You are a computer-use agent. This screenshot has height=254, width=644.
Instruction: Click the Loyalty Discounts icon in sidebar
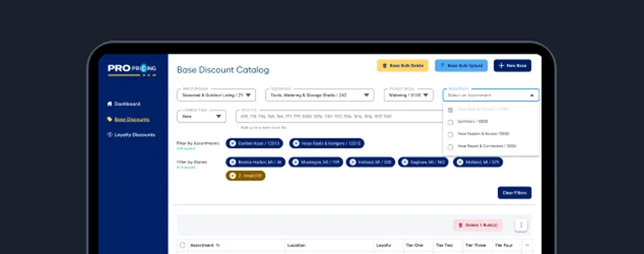tap(109, 135)
